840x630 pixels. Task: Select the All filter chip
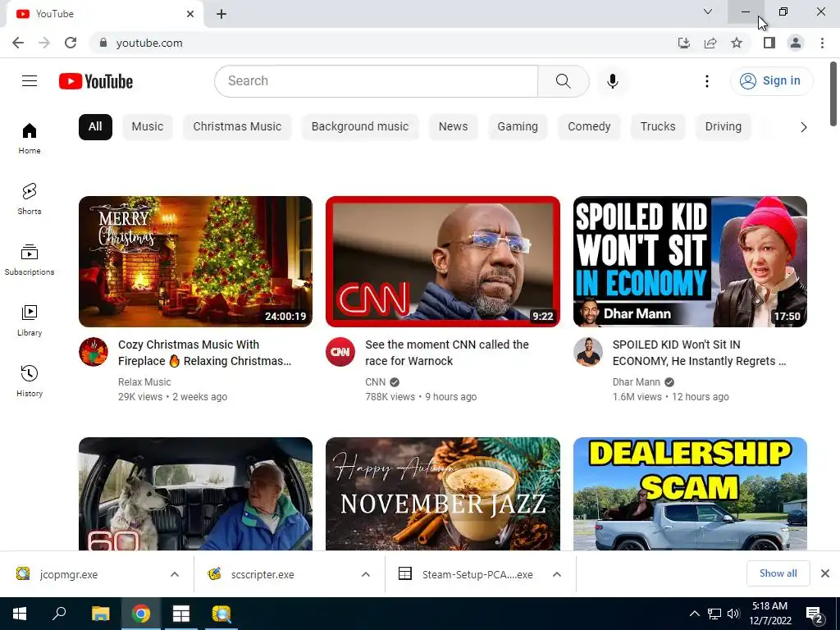pos(95,127)
